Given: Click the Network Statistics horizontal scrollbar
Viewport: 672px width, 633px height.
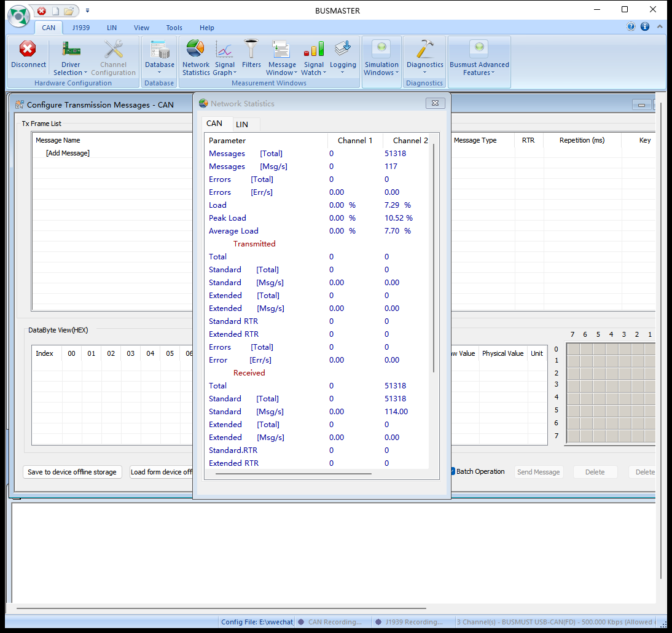Looking at the screenshot, I should [294, 473].
